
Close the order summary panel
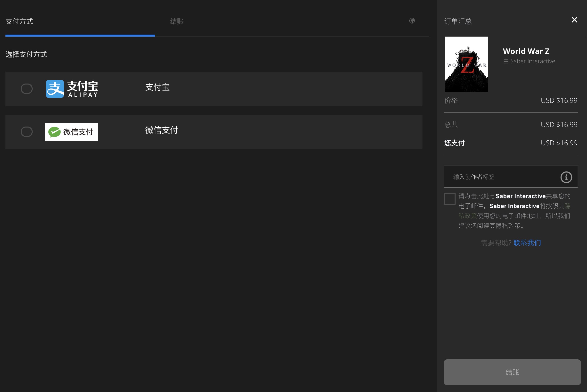pyautogui.click(x=574, y=20)
